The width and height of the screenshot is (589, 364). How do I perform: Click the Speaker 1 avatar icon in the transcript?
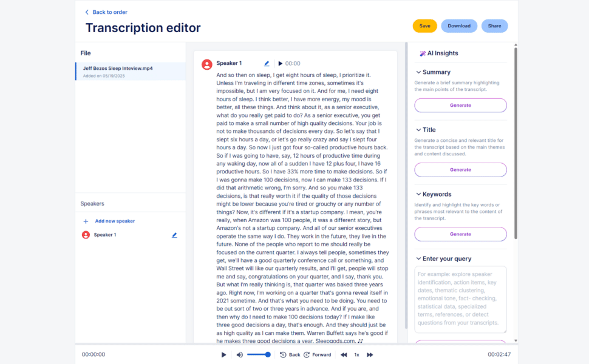(x=206, y=63)
